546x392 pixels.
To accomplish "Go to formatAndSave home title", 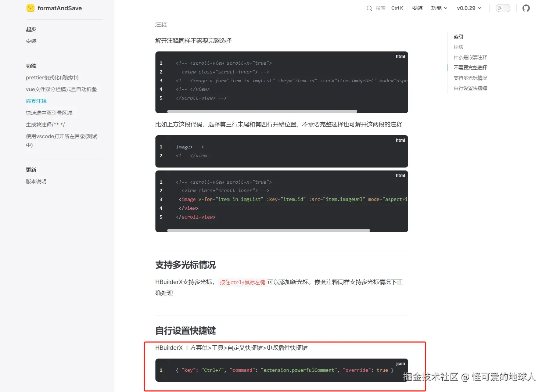I will pos(60,8).
